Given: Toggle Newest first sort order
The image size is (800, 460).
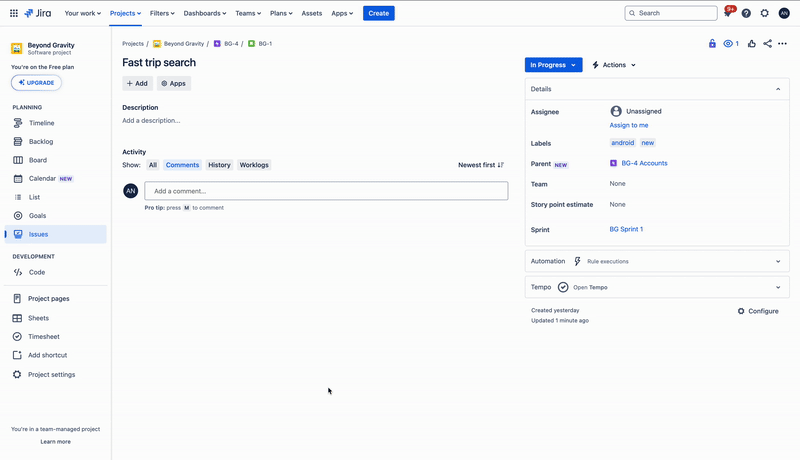Looking at the screenshot, I should pos(481,165).
